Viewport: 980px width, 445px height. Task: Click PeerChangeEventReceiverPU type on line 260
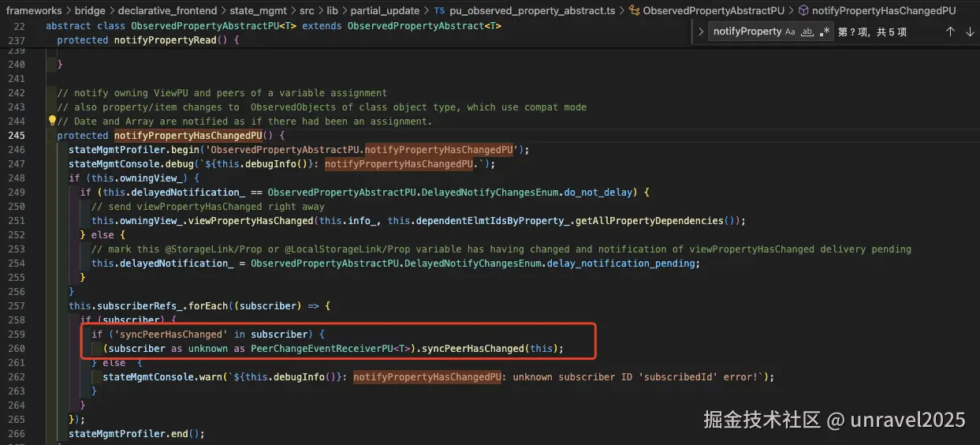[322, 348]
